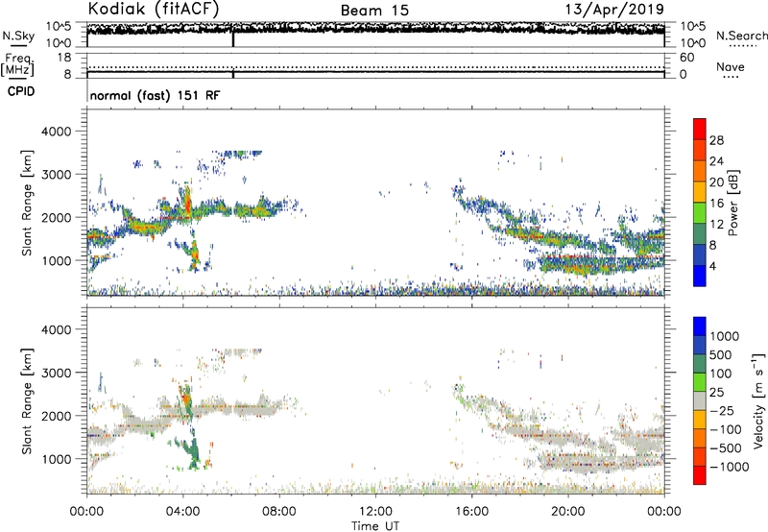This screenshot has width=768, height=532.
Task: Select the 'Power [dB]' colorbar title
Action: pyautogui.click(x=733, y=203)
